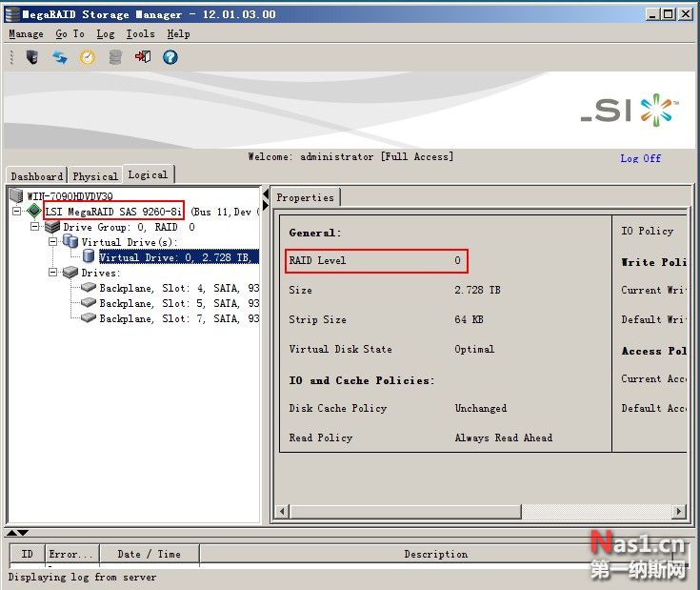Click the server toolbar icon
Image resolution: width=700 pixels, height=590 pixels.
coord(32,57)
